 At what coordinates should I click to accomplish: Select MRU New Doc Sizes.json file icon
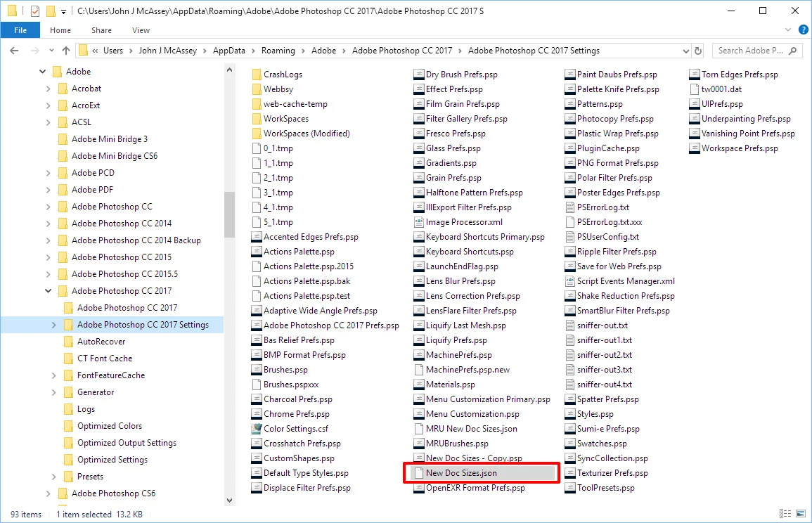coord(419,429)
